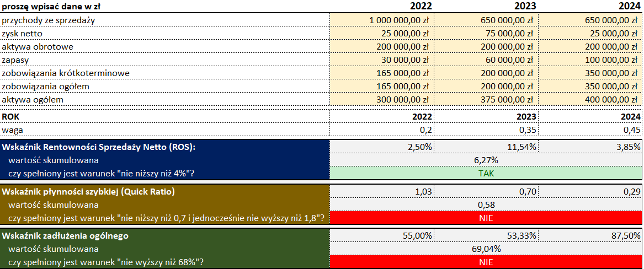Click the debt ratio 2022 value 55,00%
Screen dimensions: 644x269
tap(417, 236)
